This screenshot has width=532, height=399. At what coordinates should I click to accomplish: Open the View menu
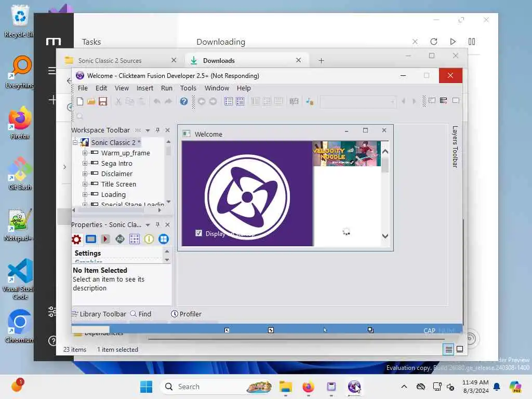[122, 88]
